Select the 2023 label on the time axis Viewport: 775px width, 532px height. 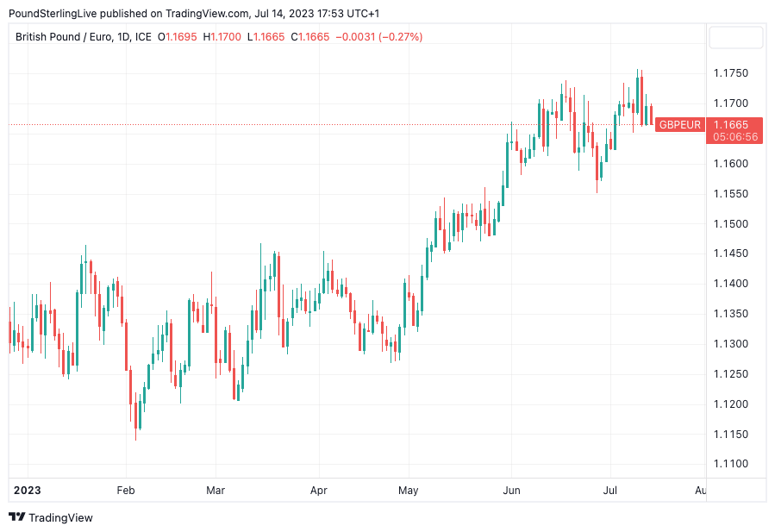pos(27,490)
